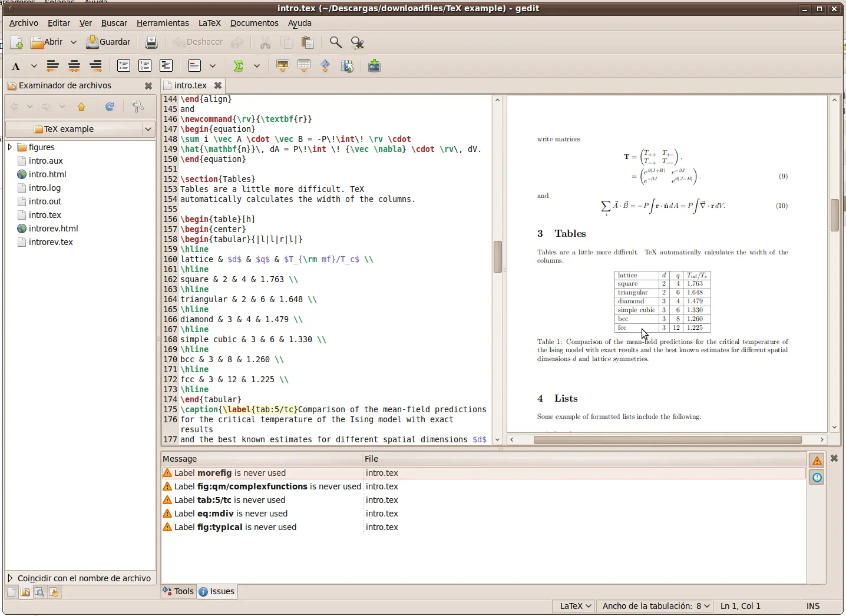Click the Guardar button
Viewport: 846px width, 616px height.
coord(108,42)
